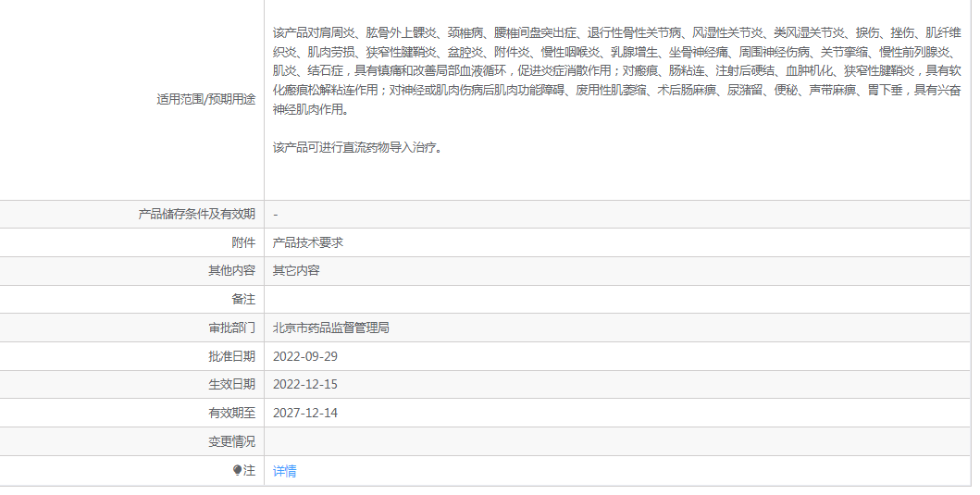The width and height of the screenshot is (980, 495).
Task: Open the 产品技术要求 attachment entry
Action: (x=308, y=242)
